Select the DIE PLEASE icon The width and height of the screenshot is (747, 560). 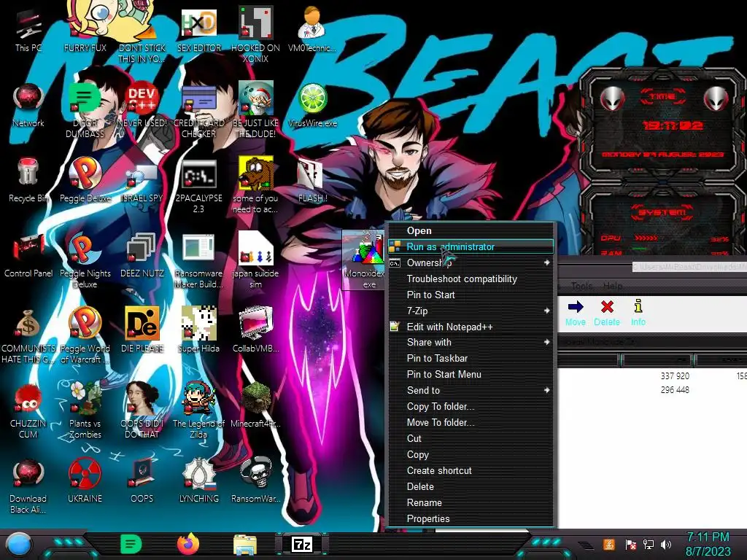pyautogui.click(x=142, y=330)
